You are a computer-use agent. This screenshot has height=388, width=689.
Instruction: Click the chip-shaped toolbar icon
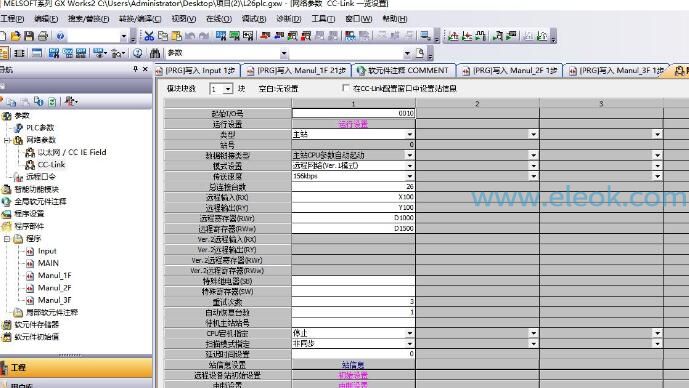(19, 53)
